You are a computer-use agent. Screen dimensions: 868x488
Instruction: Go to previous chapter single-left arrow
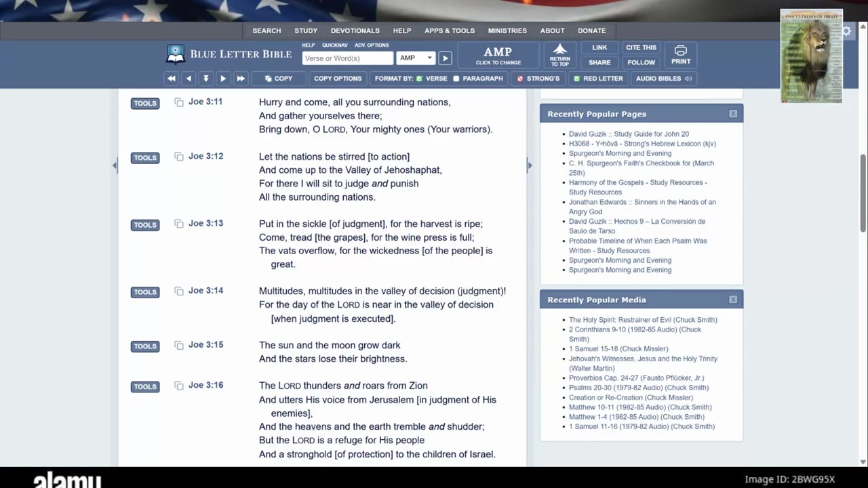[x=189, y=79]
